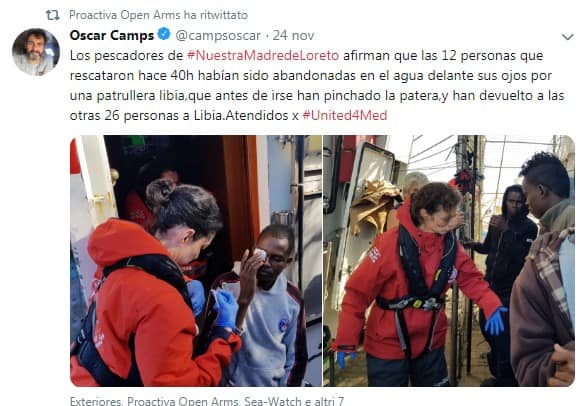Open the #NuestraMadredeLoreto hashtag
Viewport: 587px width, 406px height.
click(263, 55)
